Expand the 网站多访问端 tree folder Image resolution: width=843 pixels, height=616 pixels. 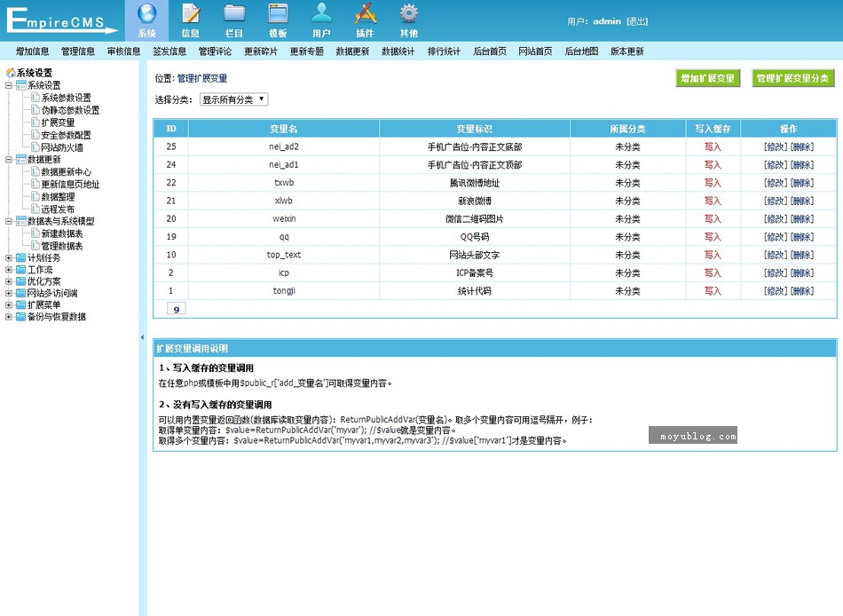pos(9,293)
